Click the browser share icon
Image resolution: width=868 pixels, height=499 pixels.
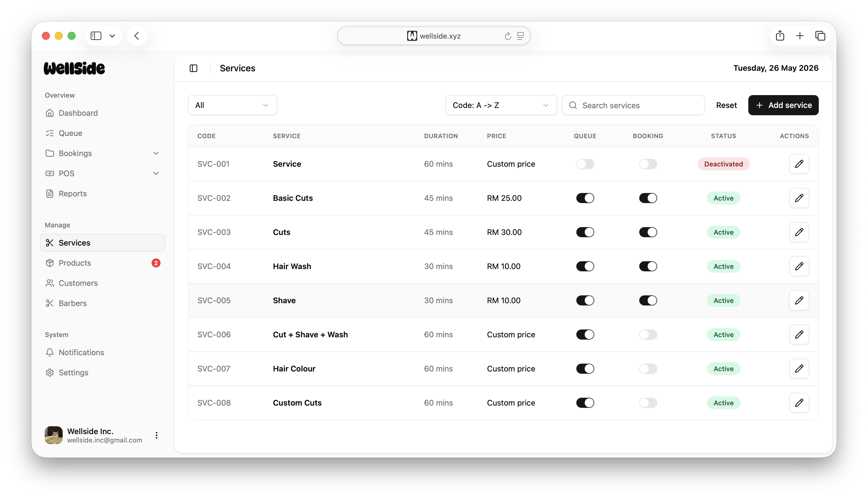pyautogui.click(x=780, y=35)
